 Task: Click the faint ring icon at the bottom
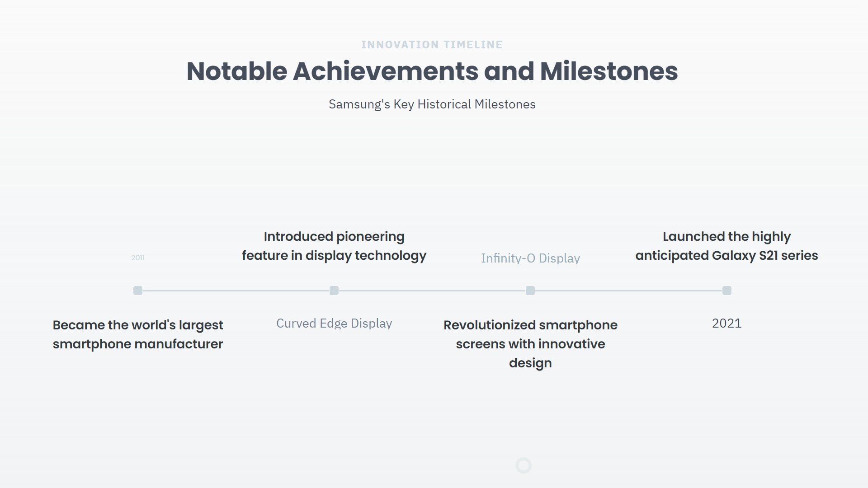coord(524,465)
